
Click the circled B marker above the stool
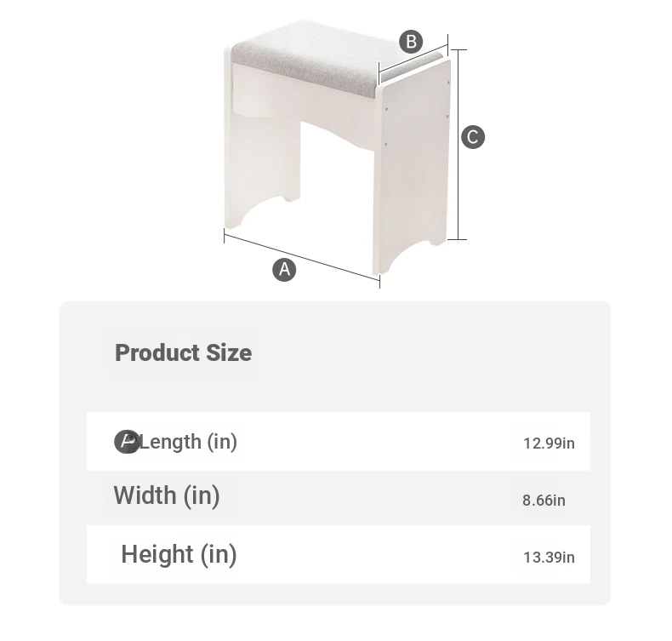pyautogui.click(x=411, y=41)
